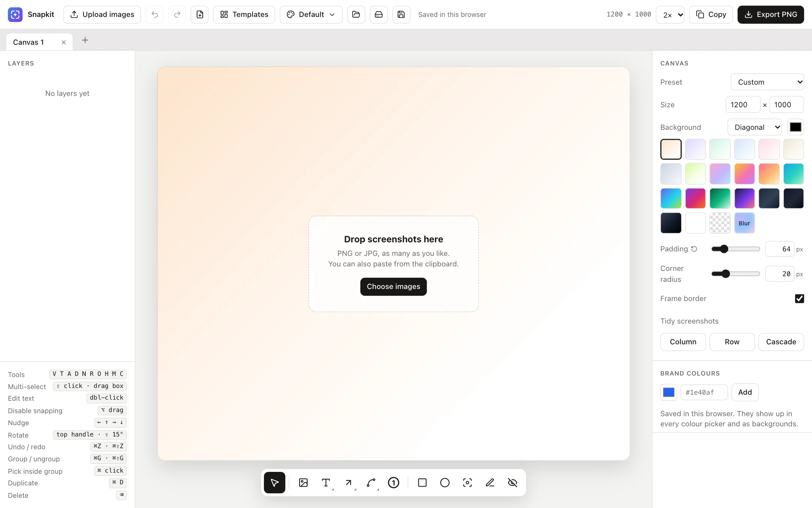The width and height of the screenshot is (812, 508).
Task: Click the Choose images button
Action: (x=393, y=287)
